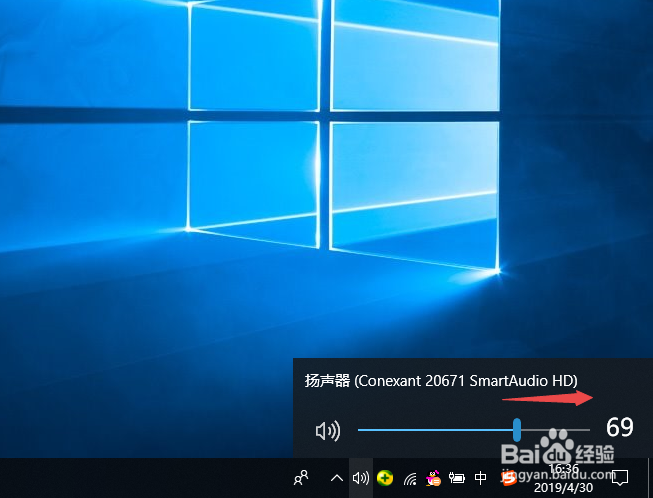The height and width of the screenshot is (498, 653).
Task: Open the QQ penguin tray icon
Action: 433,478
